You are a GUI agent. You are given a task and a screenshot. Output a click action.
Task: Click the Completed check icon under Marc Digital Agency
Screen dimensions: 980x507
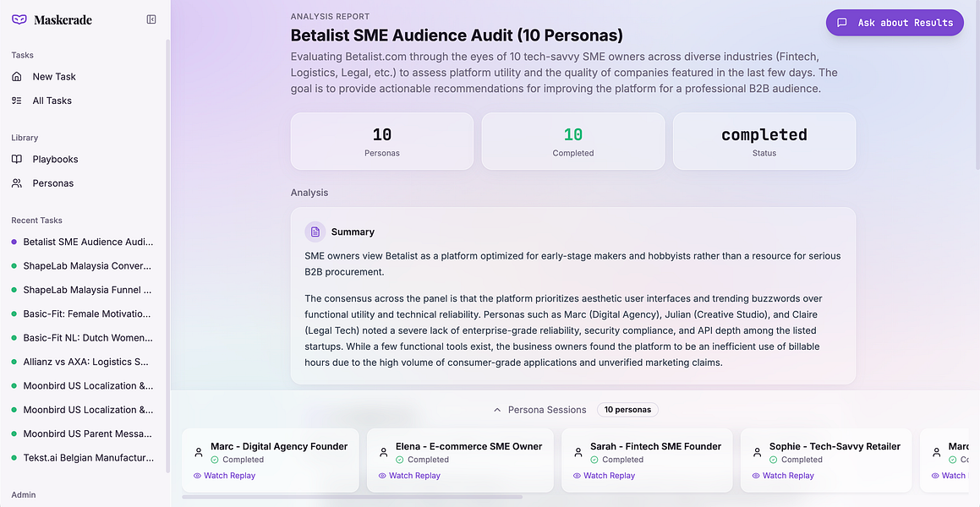click(x=215, y=460)
